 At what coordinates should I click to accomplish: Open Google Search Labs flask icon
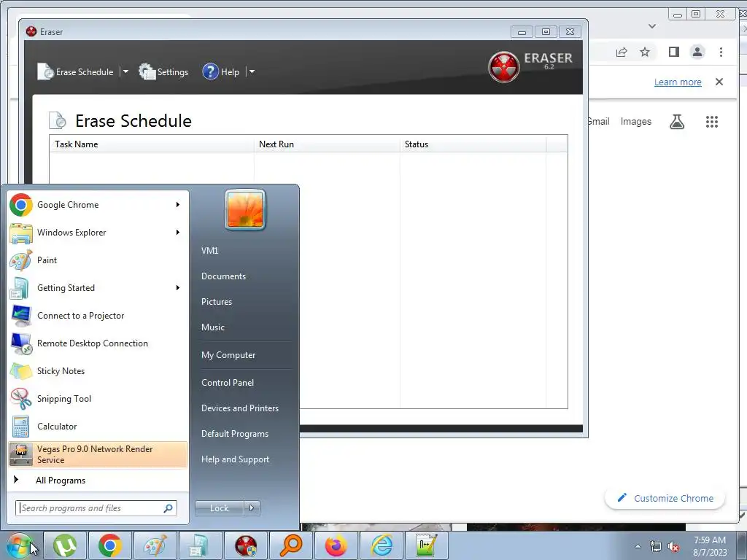click(x=677, y=122)
